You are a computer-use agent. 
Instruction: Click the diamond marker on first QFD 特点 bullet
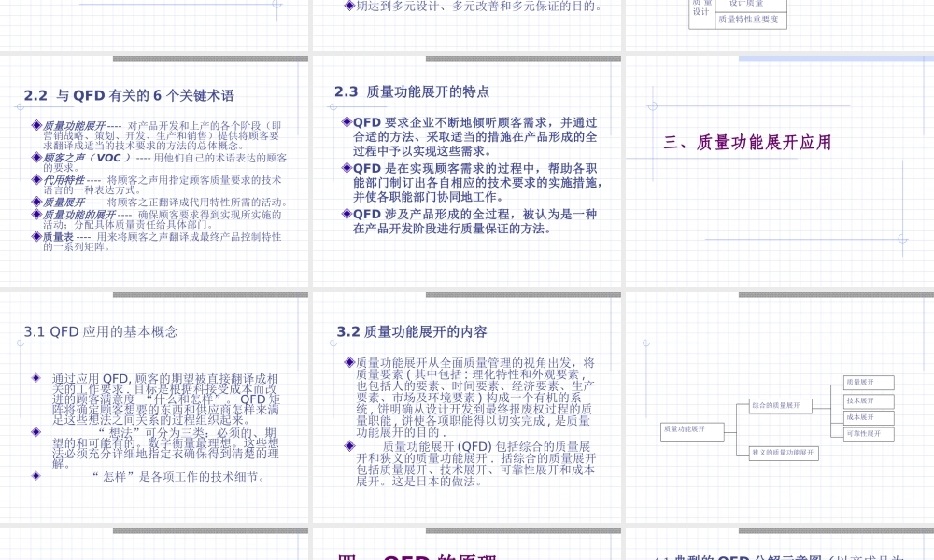(348, 121)
